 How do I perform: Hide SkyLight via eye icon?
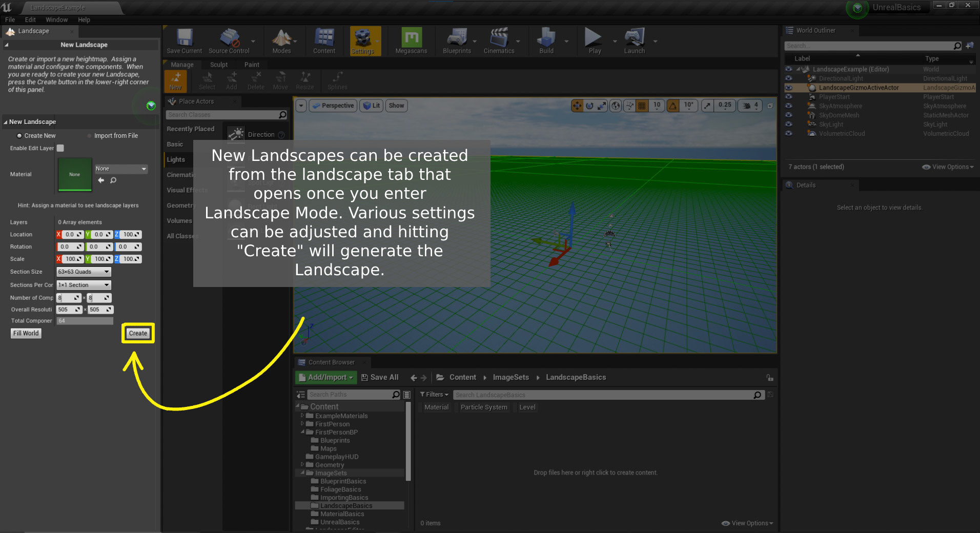pyautogui.click(x=789, y=125)
